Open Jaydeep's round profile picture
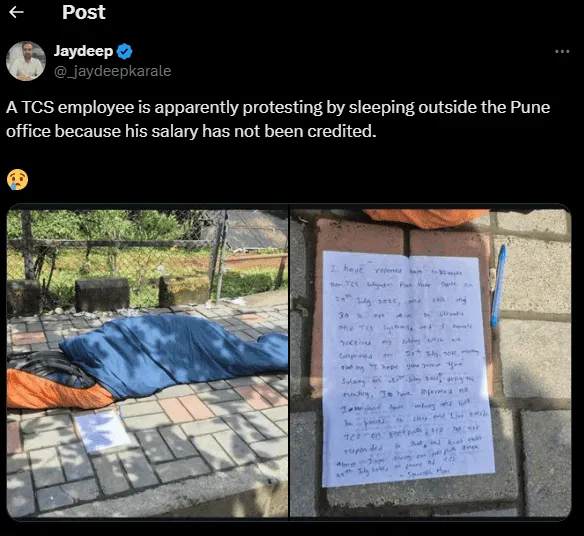Screen dimensions: 584x536 [26, 61]
